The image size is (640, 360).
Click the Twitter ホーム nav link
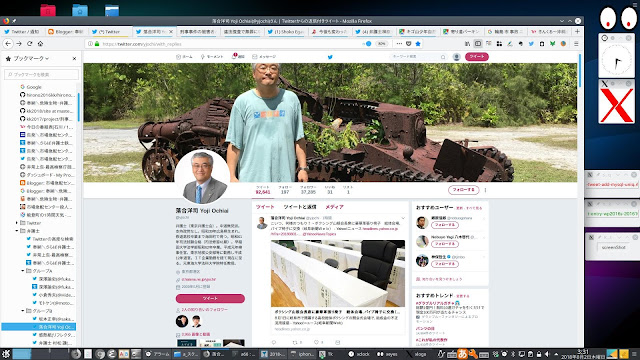click(184, 57)
